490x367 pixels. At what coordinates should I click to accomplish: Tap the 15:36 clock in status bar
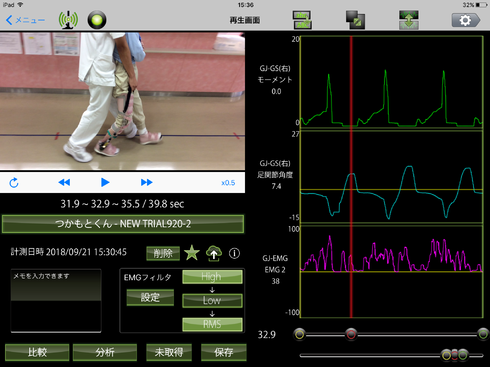pos(245,5)
